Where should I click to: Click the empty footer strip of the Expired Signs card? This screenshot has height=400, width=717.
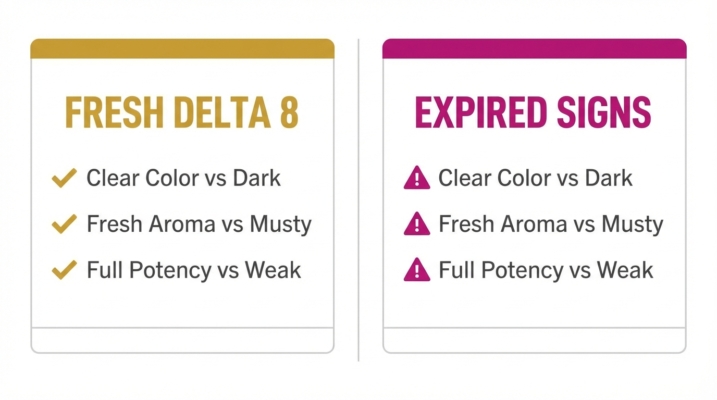click(534, 339)
